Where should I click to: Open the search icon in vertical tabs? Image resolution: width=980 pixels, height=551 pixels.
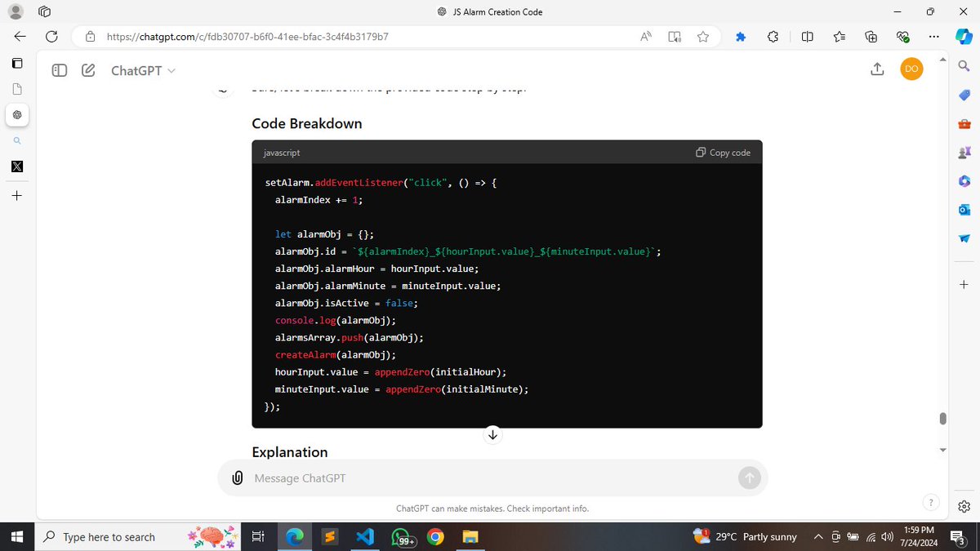17,141
